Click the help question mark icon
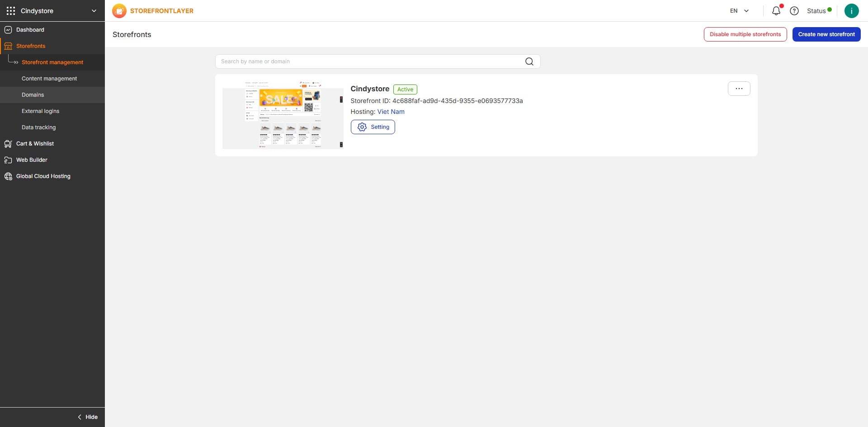 click(794, 10)
